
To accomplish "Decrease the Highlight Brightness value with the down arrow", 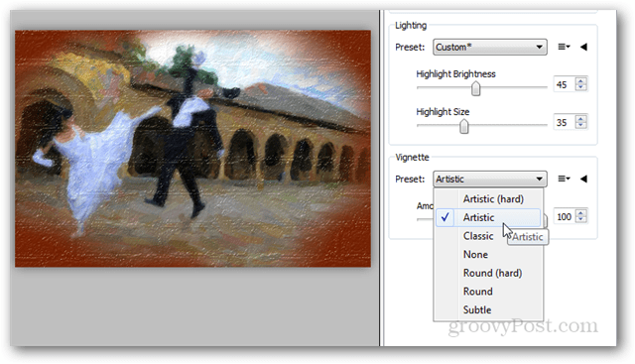I will (x=581, y=87).
